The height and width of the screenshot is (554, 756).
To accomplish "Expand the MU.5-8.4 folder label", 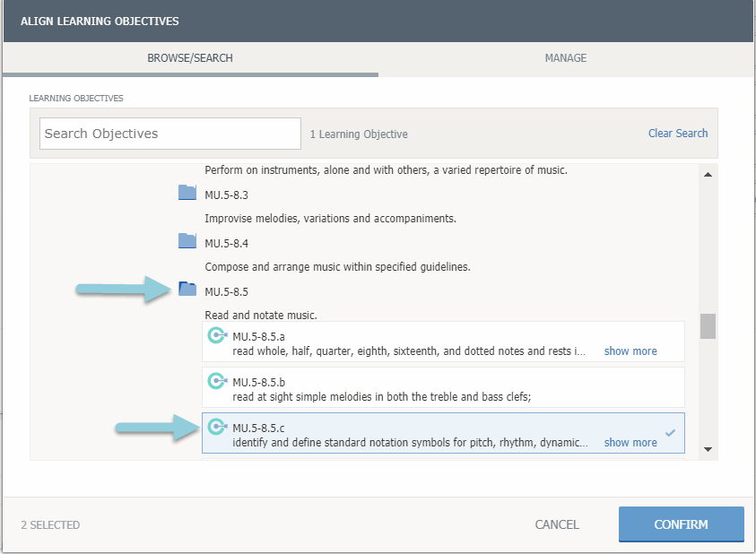I will tap(226, 243).
